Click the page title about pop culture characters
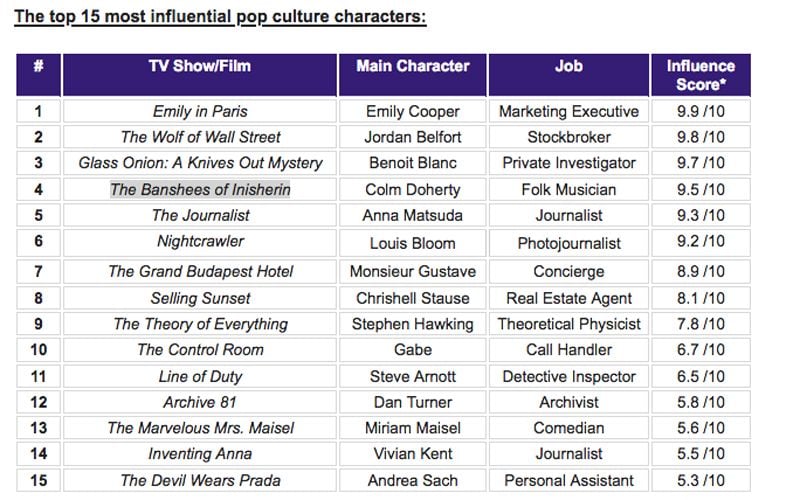Screen dimensions: 800x500 (220, 16)
